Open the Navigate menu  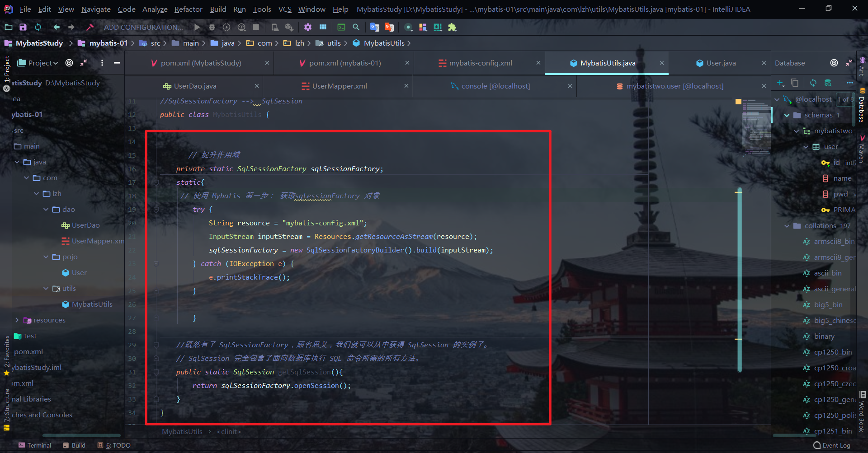pos(96,9)
